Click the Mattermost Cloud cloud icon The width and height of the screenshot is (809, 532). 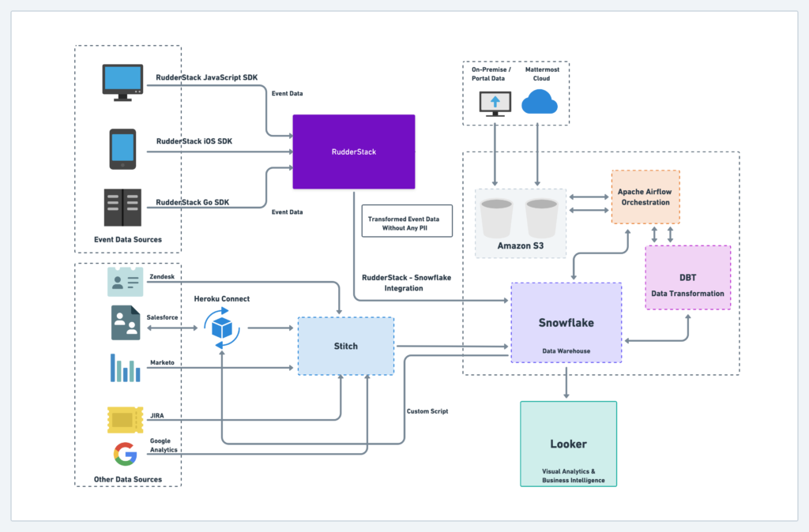coord(540,101)
